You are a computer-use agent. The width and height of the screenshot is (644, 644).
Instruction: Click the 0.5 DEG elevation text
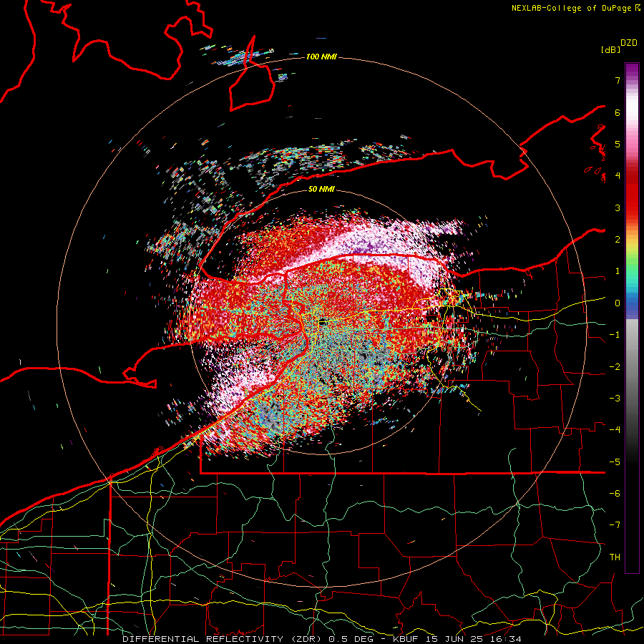[x=351, y=639]
